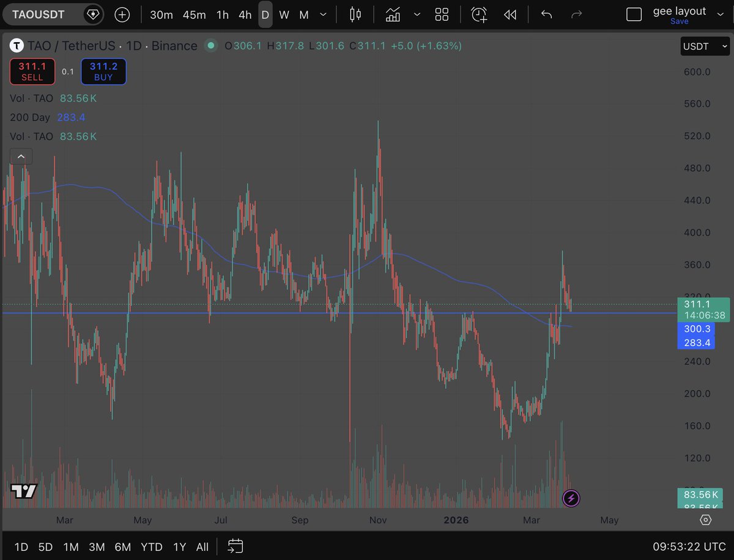Undo last action with the arrow icon
This screenshot has width=734, height=560.
[546, 15]
